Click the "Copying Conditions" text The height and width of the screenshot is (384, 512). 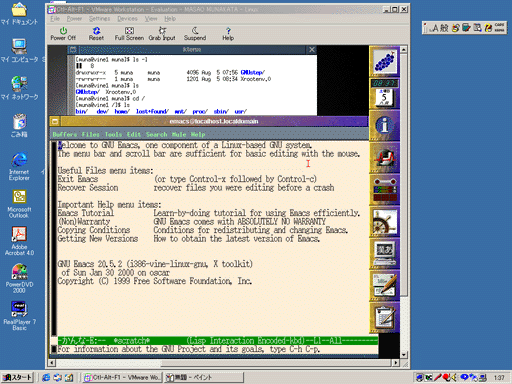pos(94,230)
